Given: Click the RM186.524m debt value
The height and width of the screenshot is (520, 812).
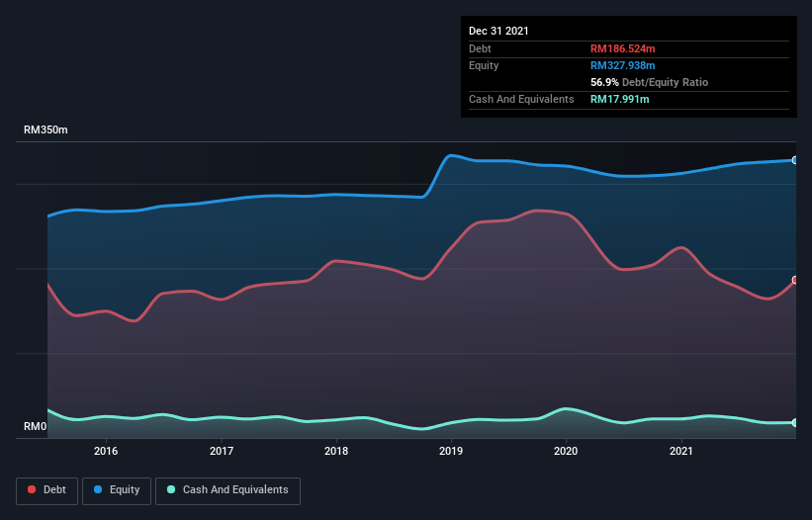Looking at the screenshot, I should tap(622, 48).
